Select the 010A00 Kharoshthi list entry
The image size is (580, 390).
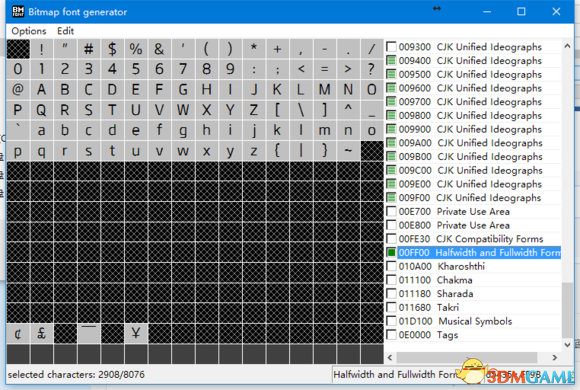(x=442, y=266)
